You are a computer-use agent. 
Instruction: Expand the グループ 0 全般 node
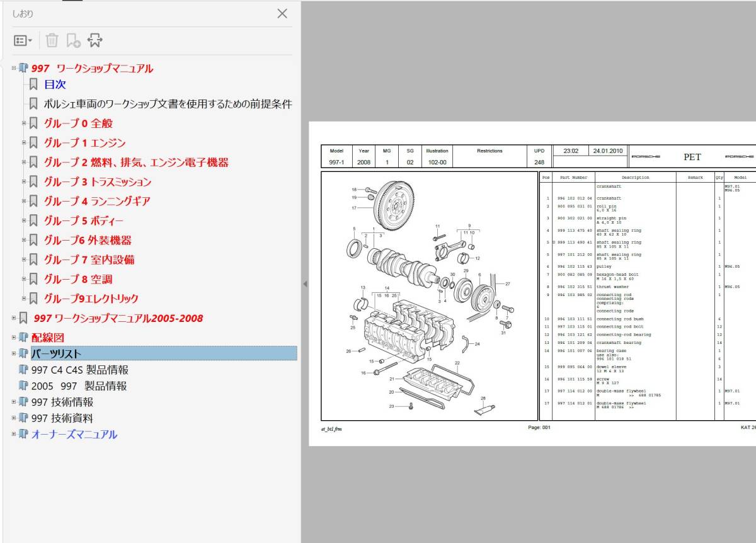(x=25, y=123)
